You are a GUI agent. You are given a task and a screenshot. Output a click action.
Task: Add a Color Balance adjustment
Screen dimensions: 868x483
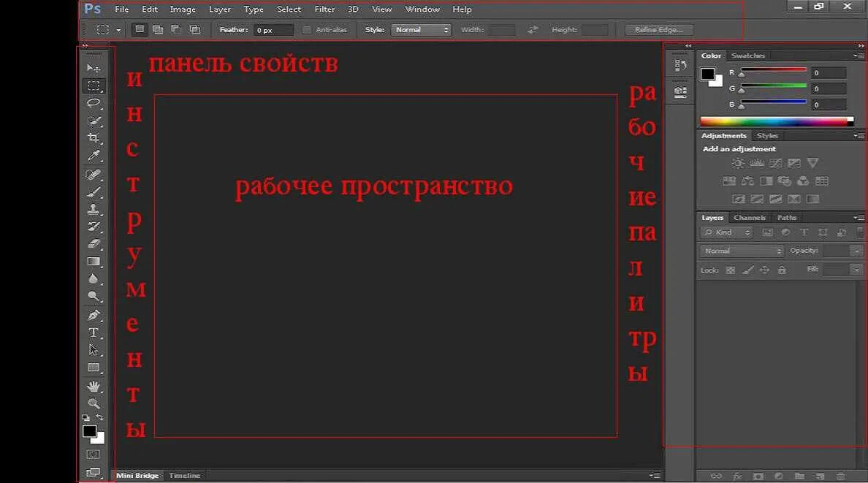pyautogui.click(x=748, y=181)
